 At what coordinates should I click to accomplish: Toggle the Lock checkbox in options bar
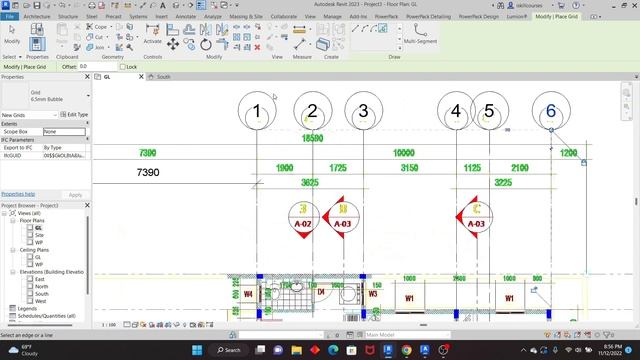(122, 67)
